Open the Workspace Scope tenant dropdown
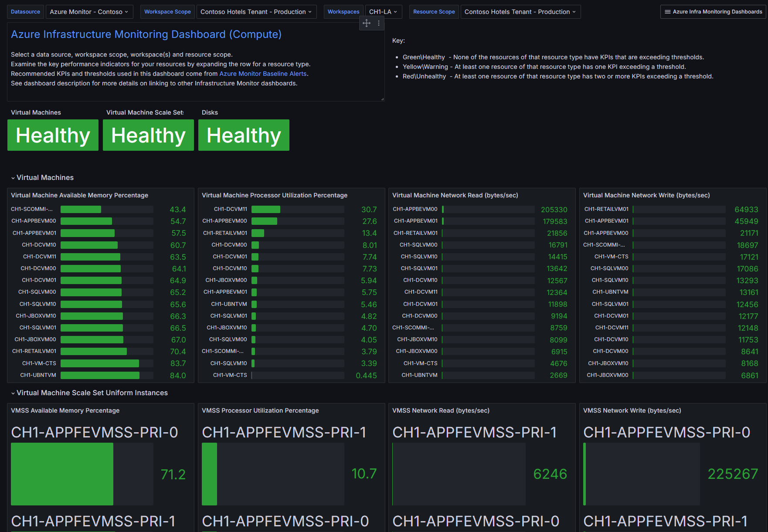Image resolution: width=768 pixels, height=532 pixels. [256, 12]
